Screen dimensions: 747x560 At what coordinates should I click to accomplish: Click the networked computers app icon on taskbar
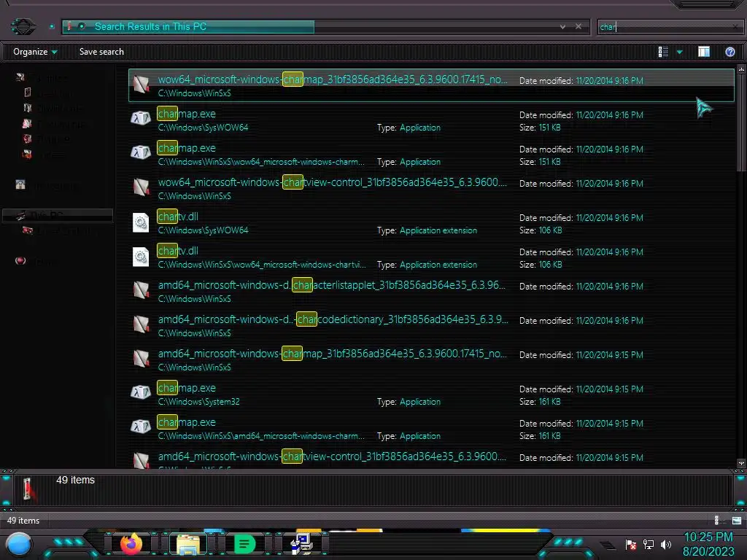click(x=301, y=544)
